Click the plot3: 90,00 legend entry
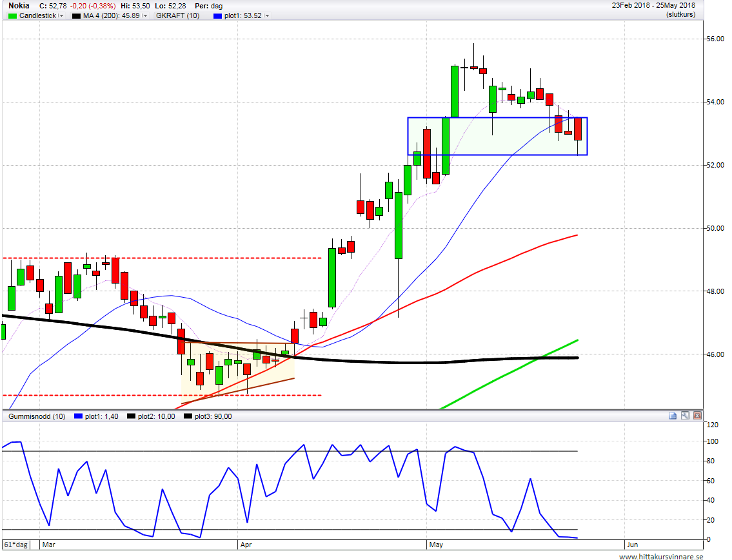Image resolution: width=732 pixels, height=560 pixels. point(213,416)
